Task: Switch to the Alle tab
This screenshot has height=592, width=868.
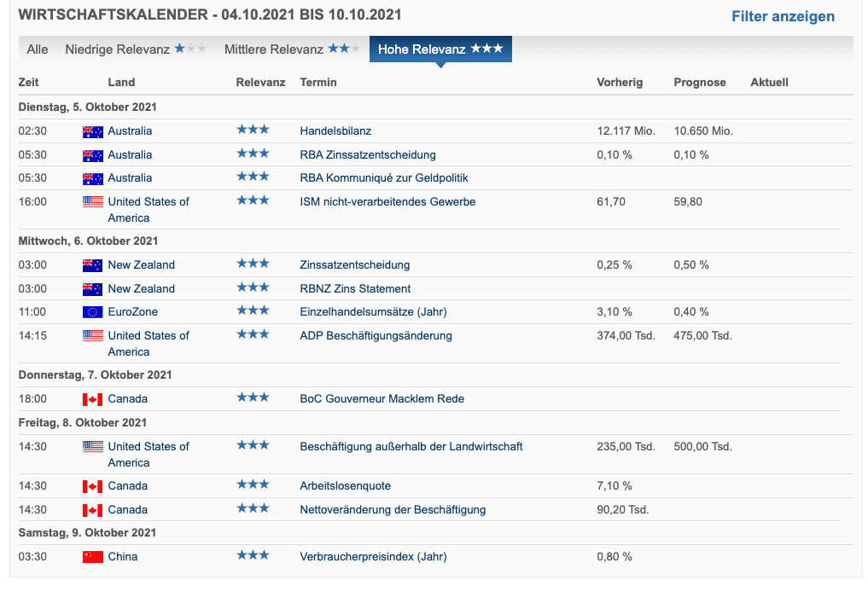Action: pos(38,49)
